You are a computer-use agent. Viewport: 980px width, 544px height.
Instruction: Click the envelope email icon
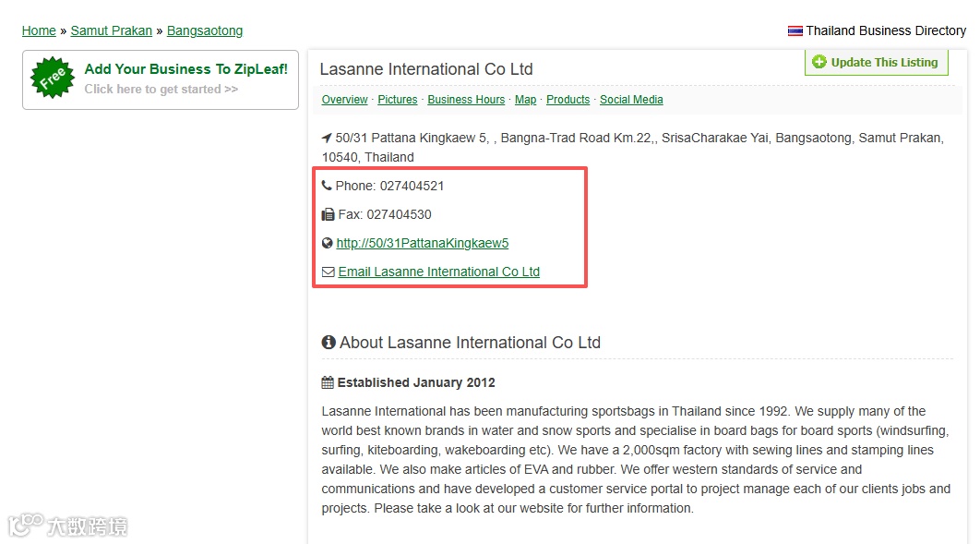(x=329, y=272)
